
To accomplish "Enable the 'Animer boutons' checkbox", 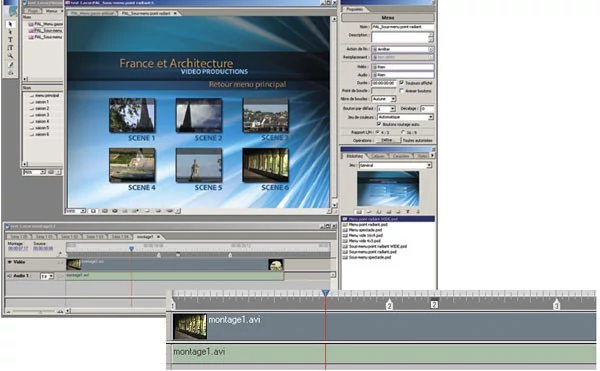I will [401, 91].
